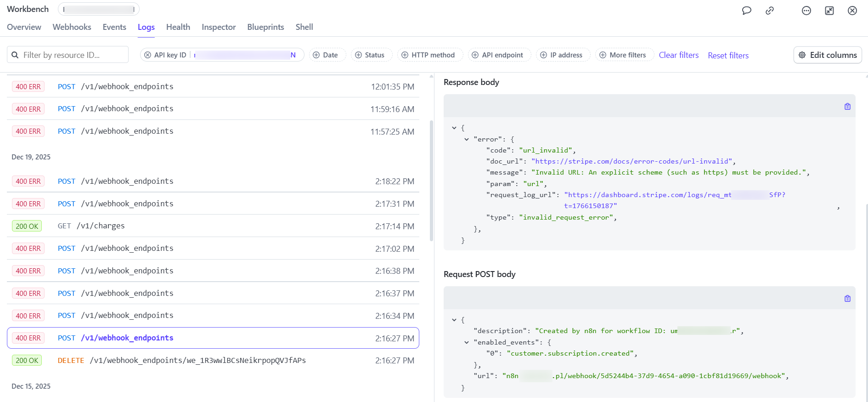
Task: Collapse the "enabled_events" node
Action: tap(467, 342)
